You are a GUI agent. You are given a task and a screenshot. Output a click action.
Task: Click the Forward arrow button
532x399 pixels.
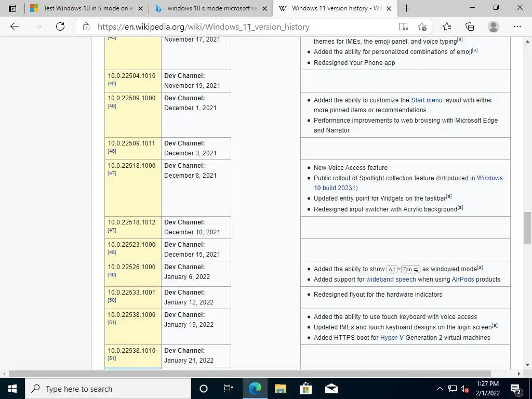pyautogui.click(x=37, y=26)
